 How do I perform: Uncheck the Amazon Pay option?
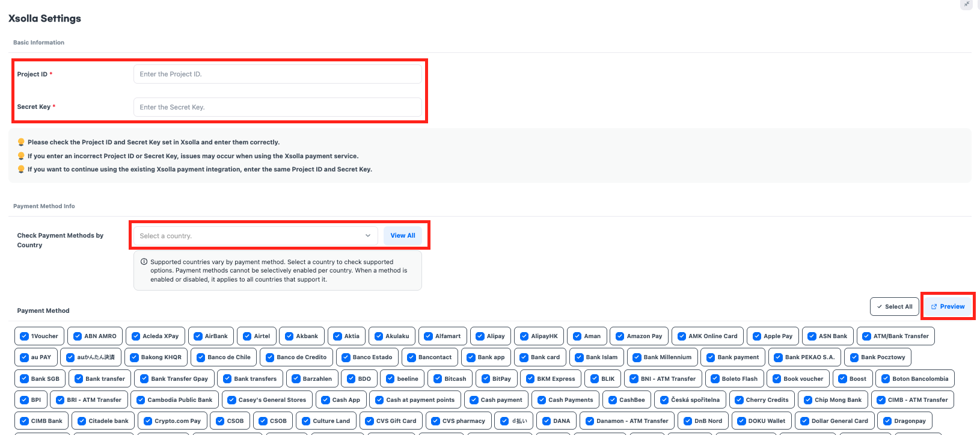pos(620,336)
